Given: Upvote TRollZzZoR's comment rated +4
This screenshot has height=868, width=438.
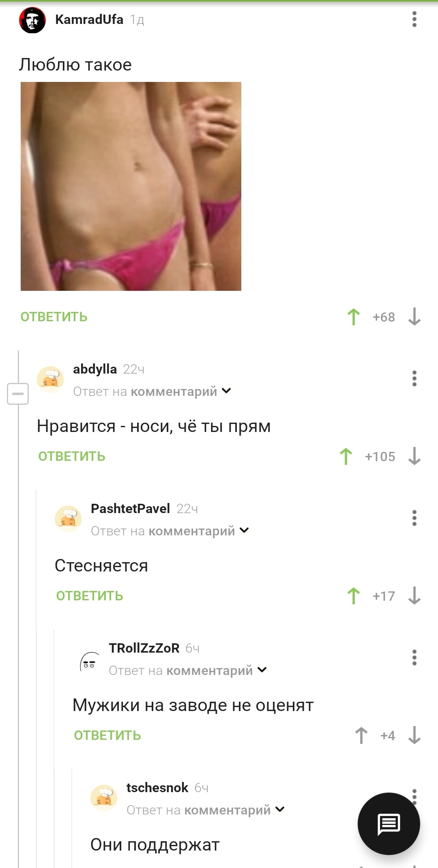Looking at the screenshot, I should pos(361,735).
